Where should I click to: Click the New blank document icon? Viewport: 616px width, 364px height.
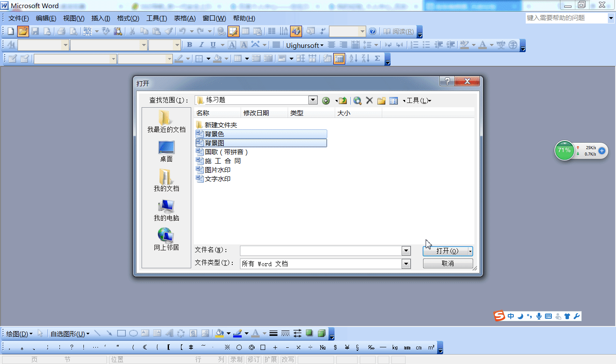11,31
